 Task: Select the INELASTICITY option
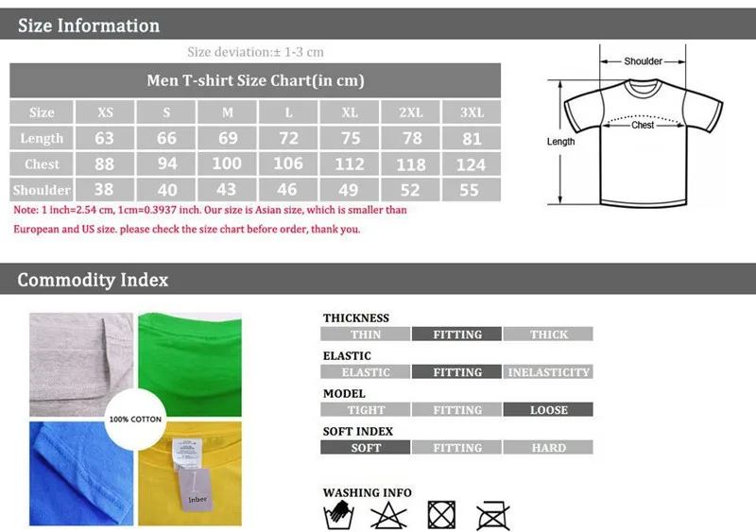tap(548, 372)
